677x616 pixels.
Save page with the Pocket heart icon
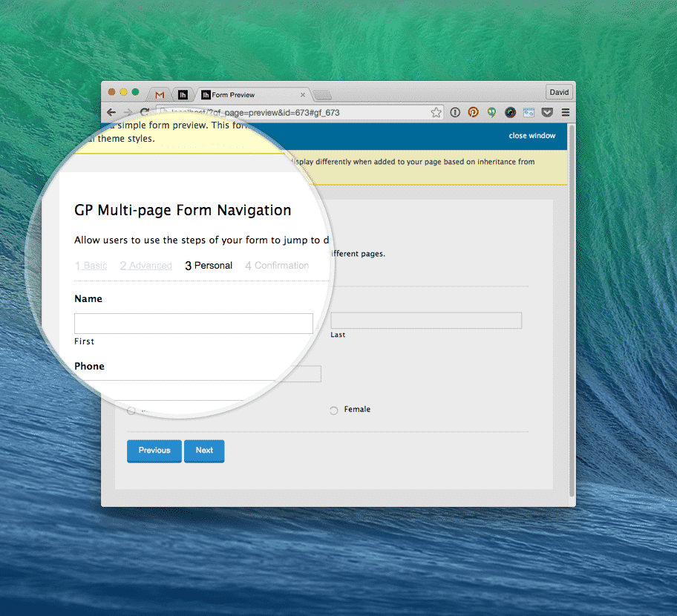tap(547, 112)
